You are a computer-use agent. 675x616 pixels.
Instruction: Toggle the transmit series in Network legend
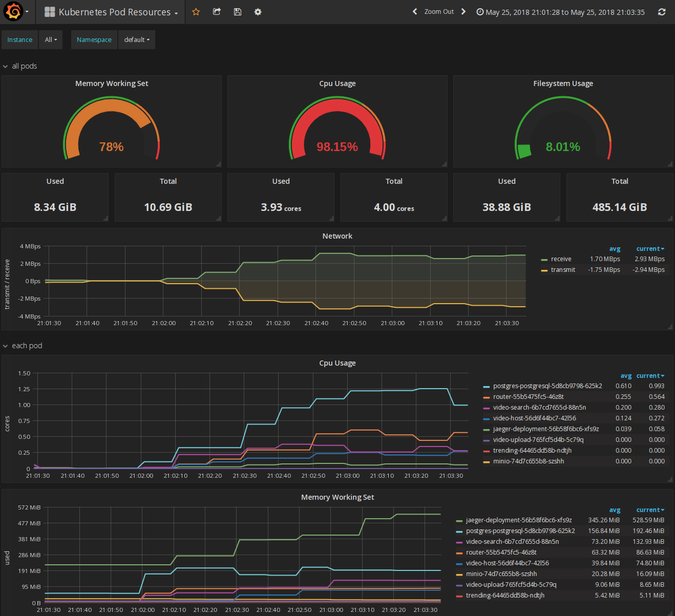(563, 270)
